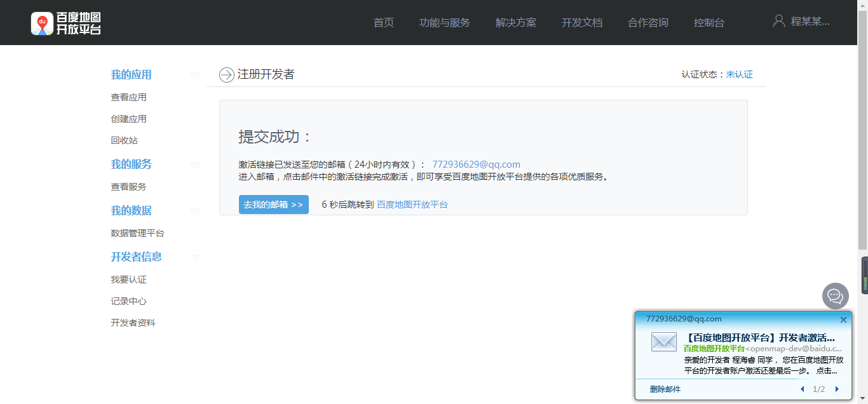This screenshot has height=404, width=868.
Task: Go to previous mail in popup
Action: click(x=802, y=389)
